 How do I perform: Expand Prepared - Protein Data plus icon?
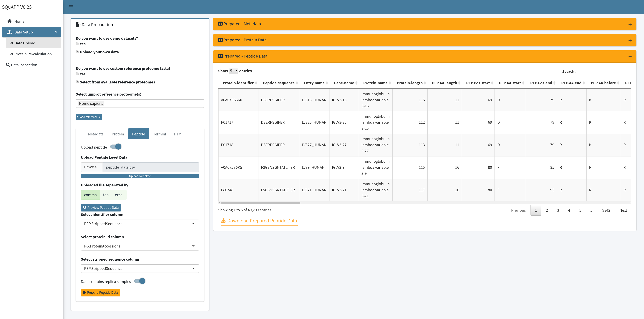coord(630,41)
